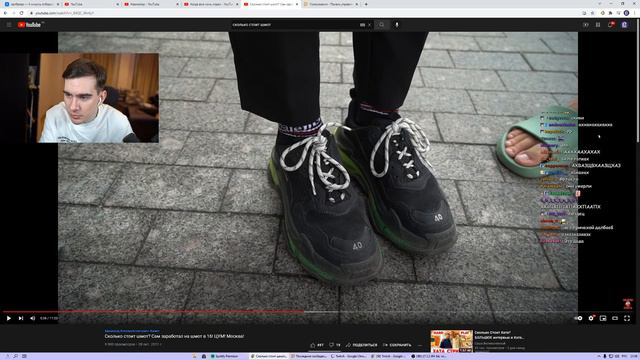This screenshot has height=360, width=640.
Task: Bookmark the page with the star icon
Action: 592,13
